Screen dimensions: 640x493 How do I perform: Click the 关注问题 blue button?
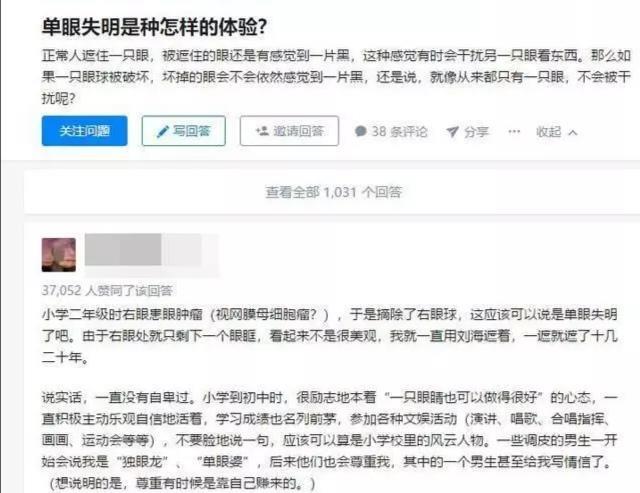tap(84, 131)
